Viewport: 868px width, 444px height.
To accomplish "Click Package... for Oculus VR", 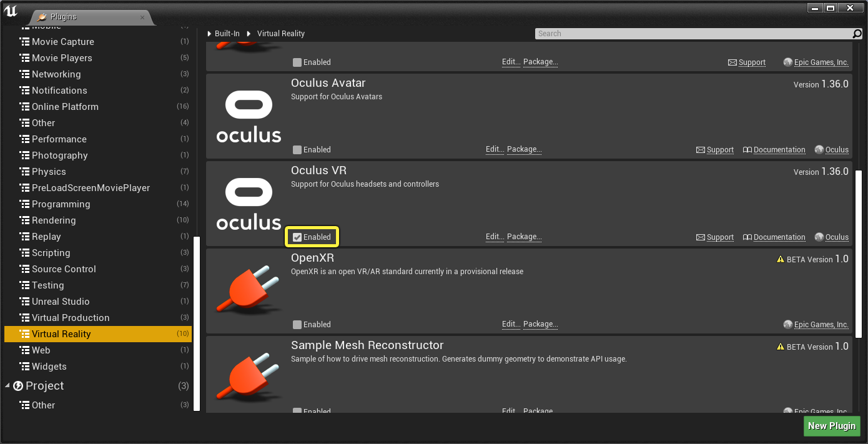I will click(524, 237).
